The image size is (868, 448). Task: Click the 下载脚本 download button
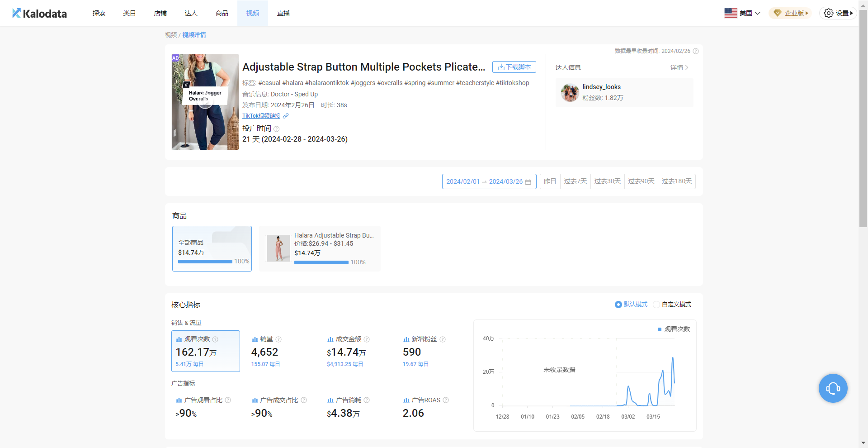[x=514, y=67]
